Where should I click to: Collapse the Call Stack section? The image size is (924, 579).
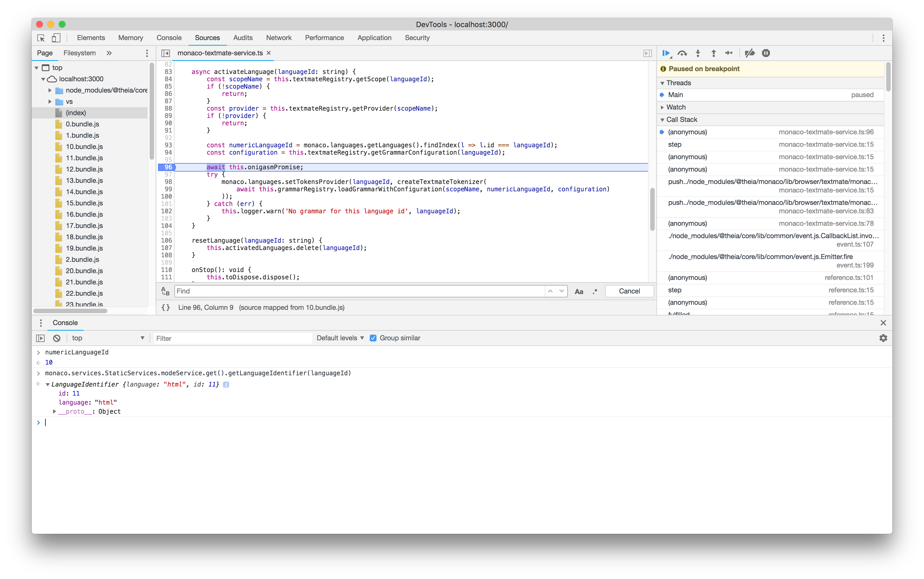(663, 119)
